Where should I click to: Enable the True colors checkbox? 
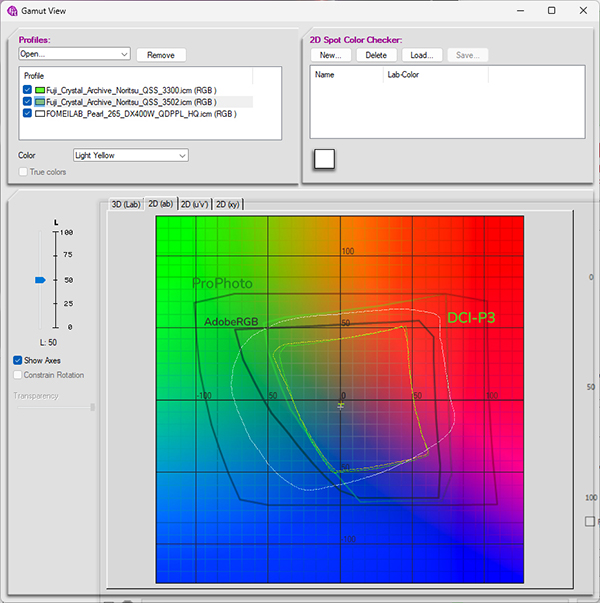tap(23, 172)
